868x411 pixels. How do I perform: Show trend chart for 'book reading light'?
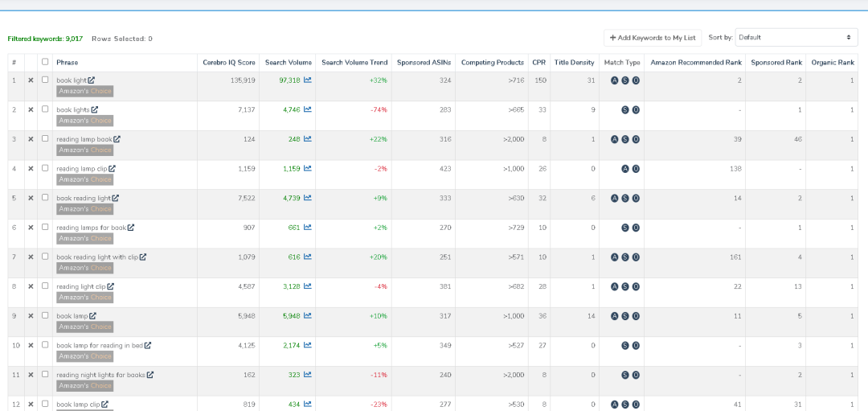(308, 198)
